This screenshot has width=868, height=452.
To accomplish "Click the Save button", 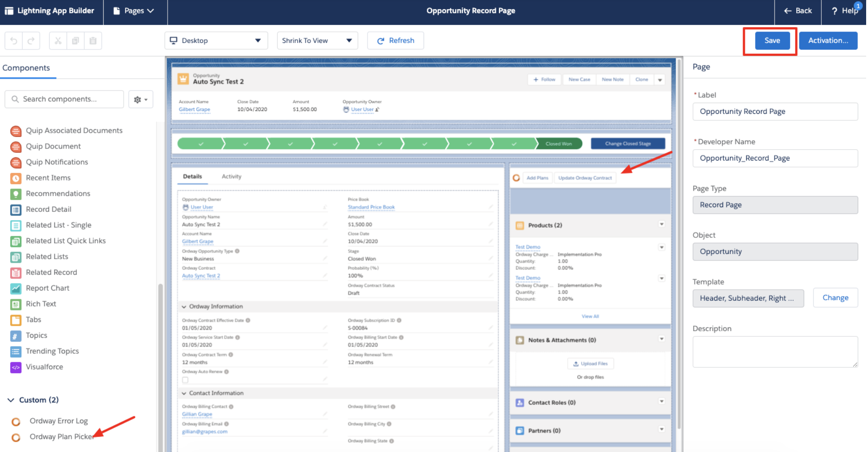I will tap(772, 41).
